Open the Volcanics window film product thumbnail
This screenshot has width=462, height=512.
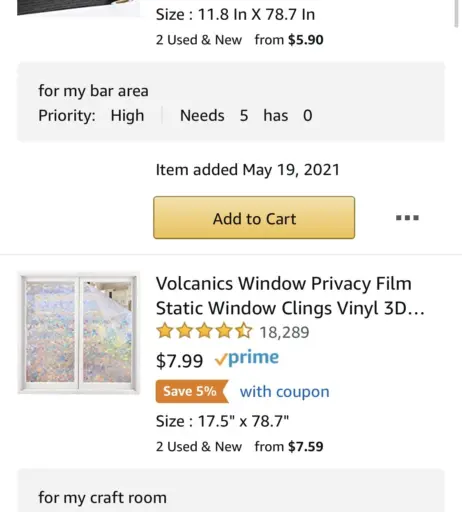click(78, 333)
